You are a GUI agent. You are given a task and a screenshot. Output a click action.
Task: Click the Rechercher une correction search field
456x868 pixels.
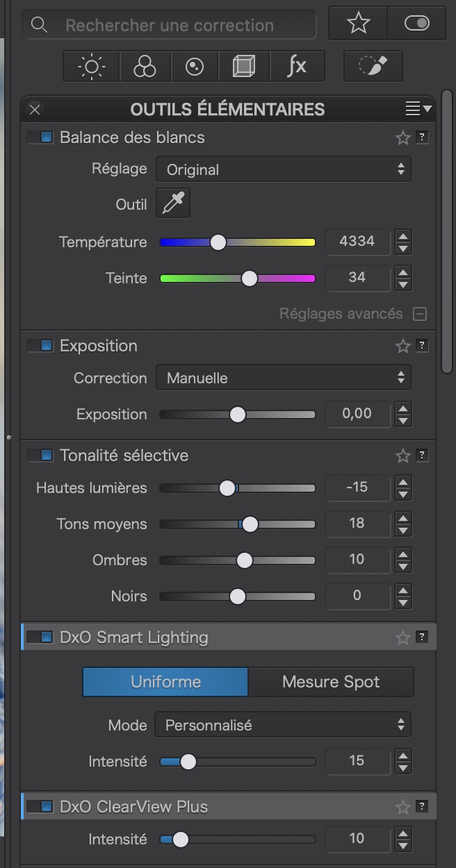pos(170,26)
